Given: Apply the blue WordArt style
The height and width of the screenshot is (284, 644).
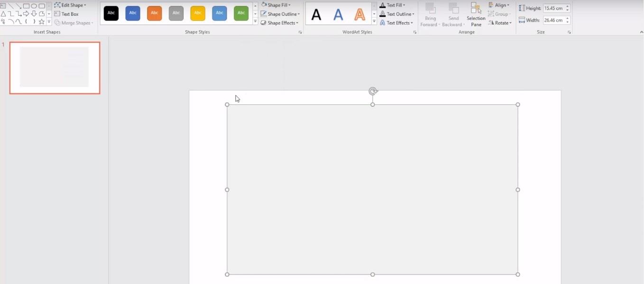Looking at the screenshot, I should pos(338,15).
